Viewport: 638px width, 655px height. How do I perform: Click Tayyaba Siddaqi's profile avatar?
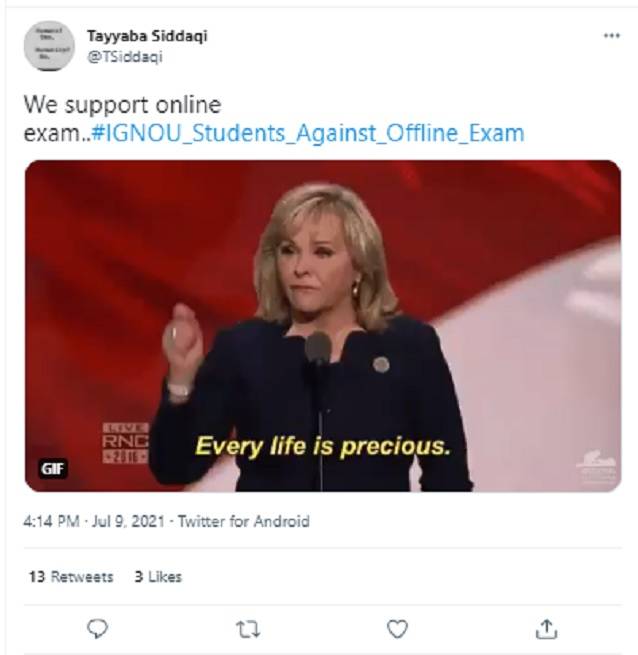[x=49, y=46]
